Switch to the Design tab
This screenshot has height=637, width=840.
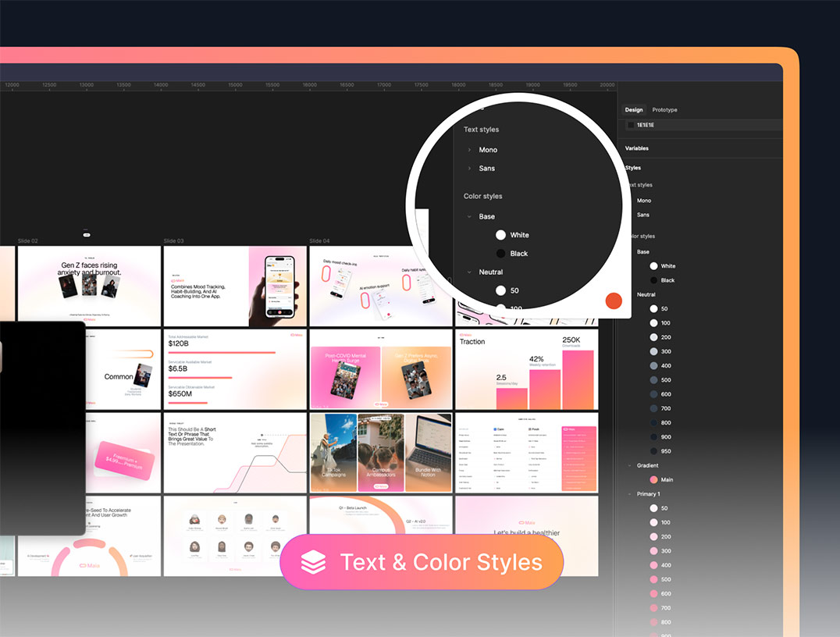[x=634, y=110]
